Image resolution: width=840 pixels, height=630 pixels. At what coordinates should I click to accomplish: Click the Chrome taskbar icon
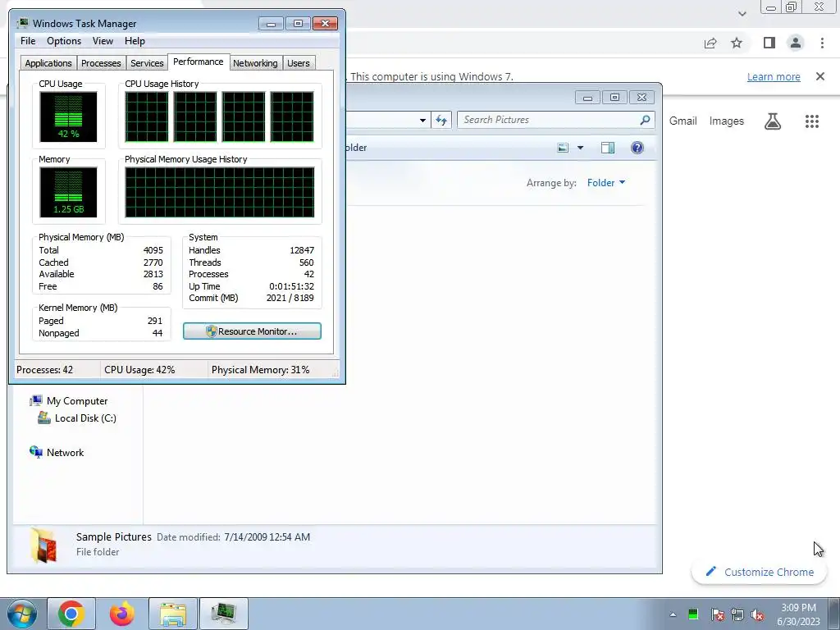coord(71,614)
